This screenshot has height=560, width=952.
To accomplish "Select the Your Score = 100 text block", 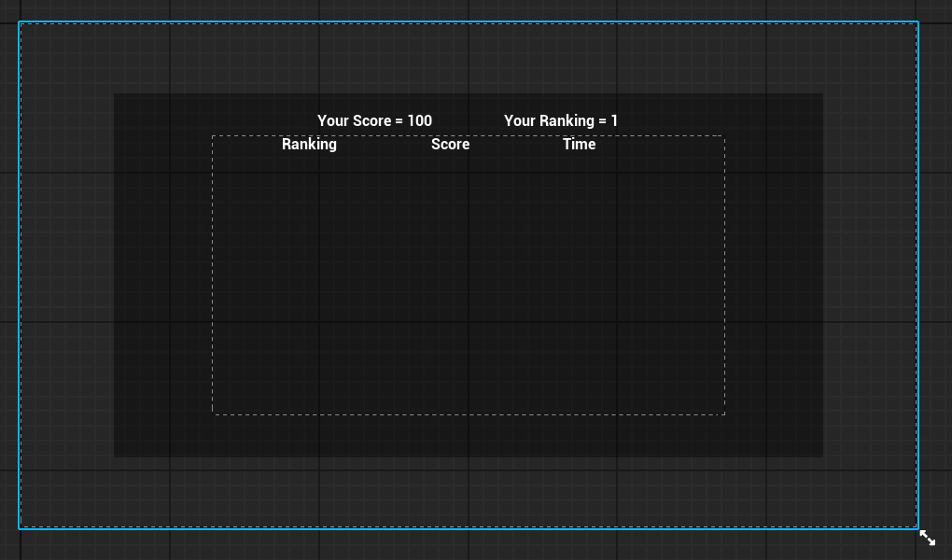I will pyautogui.click(x=374, y=120).
